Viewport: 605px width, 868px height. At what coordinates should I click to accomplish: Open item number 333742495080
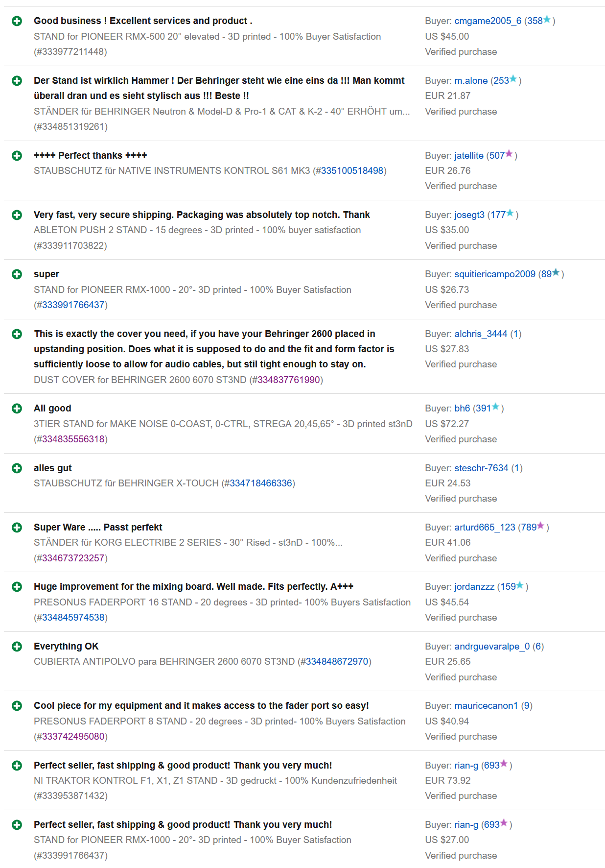[x=73, y=737]
